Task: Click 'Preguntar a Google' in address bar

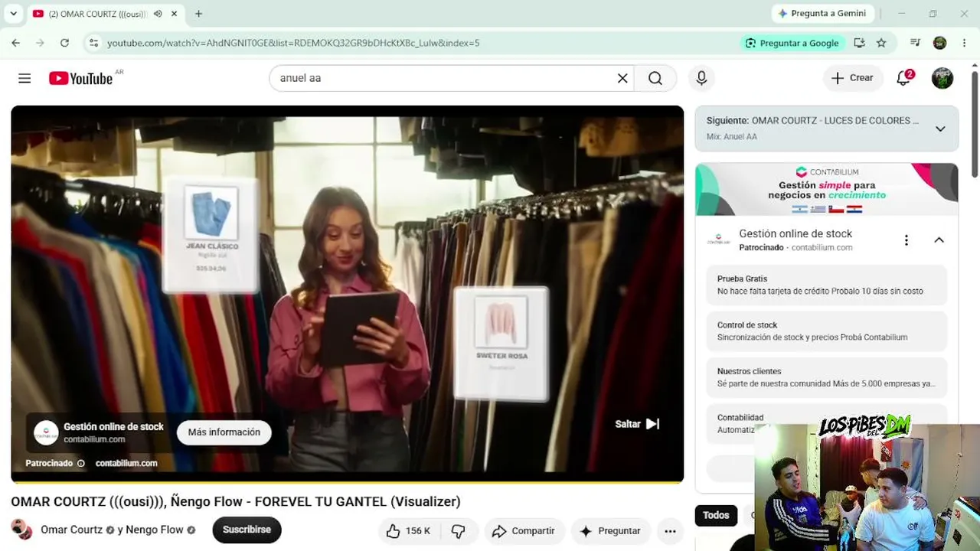Action: coord(792,43)
